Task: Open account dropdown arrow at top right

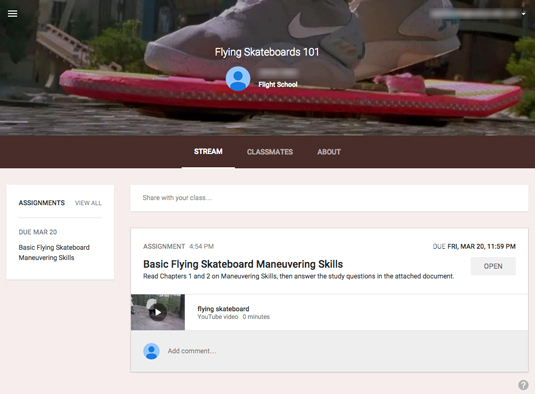Action: pyautogui.click(x=523, y=14)
